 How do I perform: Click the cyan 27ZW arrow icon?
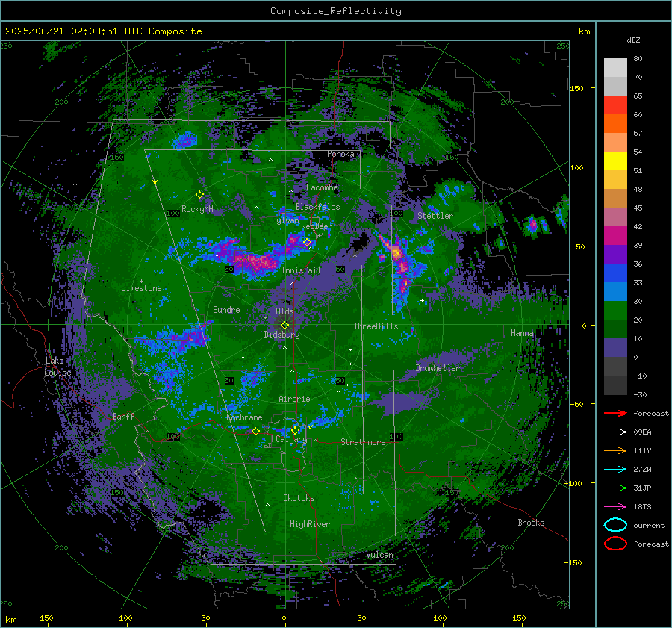coord(615,470)
